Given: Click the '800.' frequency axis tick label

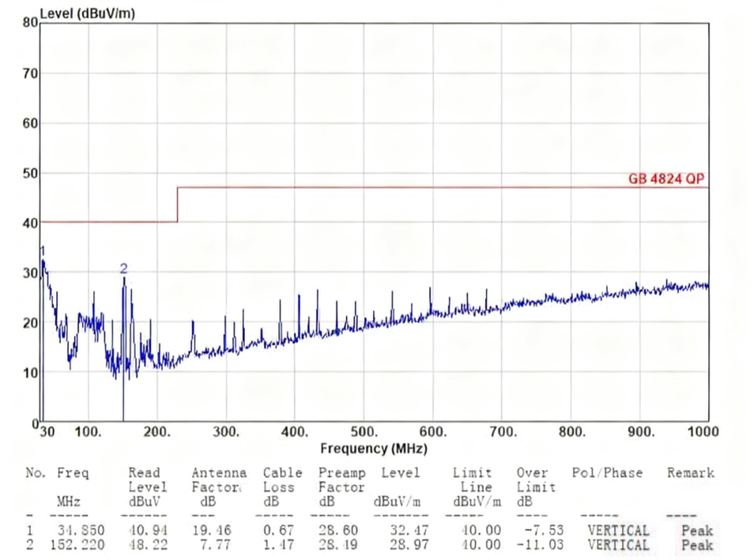Looking at the screenshot, I should (572, 431).
